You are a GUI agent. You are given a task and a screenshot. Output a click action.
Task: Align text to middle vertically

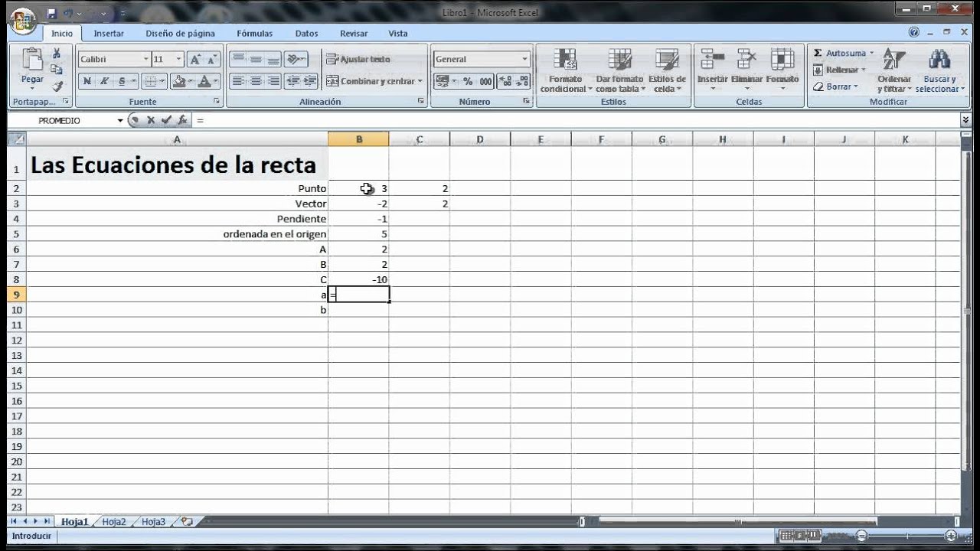[256, 59]
